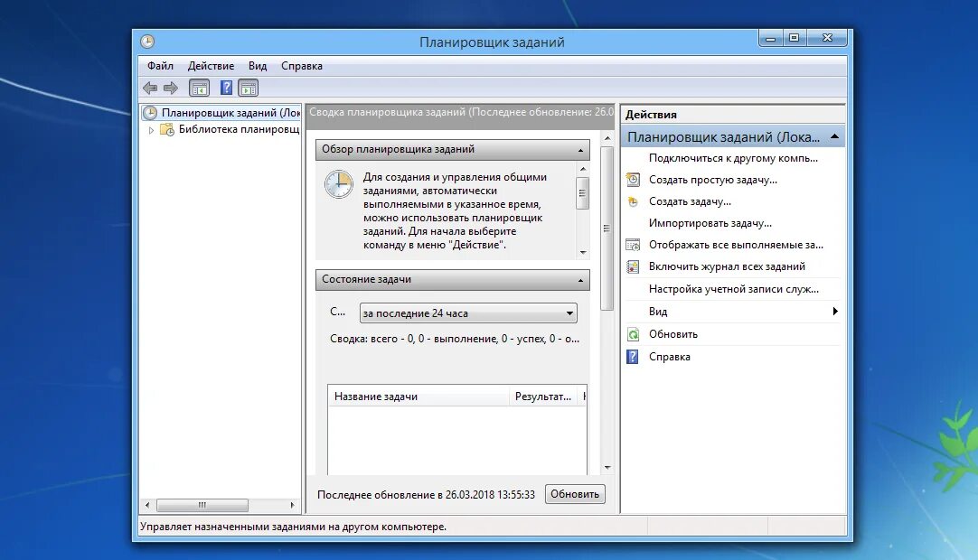Open the за последние 24 часа dropdown
This screenshot has height=560, width=978.
click(569, 313)
